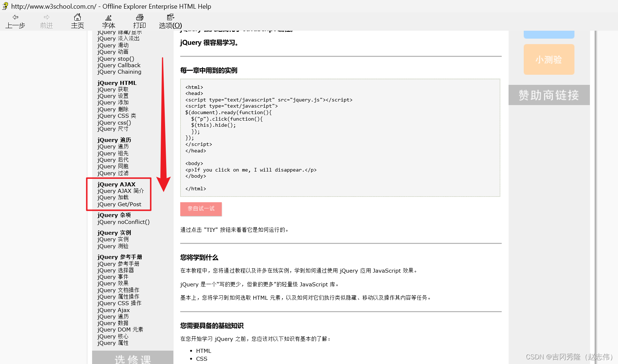Viewport: 618px width, 364px height.
Task: Click the HTML bullet item
Action: pyautogui.click(x=204, y=351)
